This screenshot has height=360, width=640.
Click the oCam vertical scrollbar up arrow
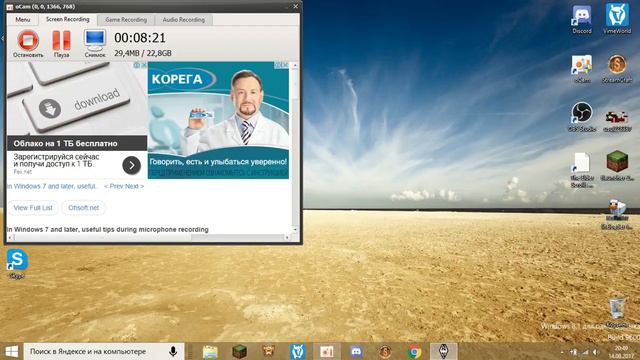tap(295, 65)
